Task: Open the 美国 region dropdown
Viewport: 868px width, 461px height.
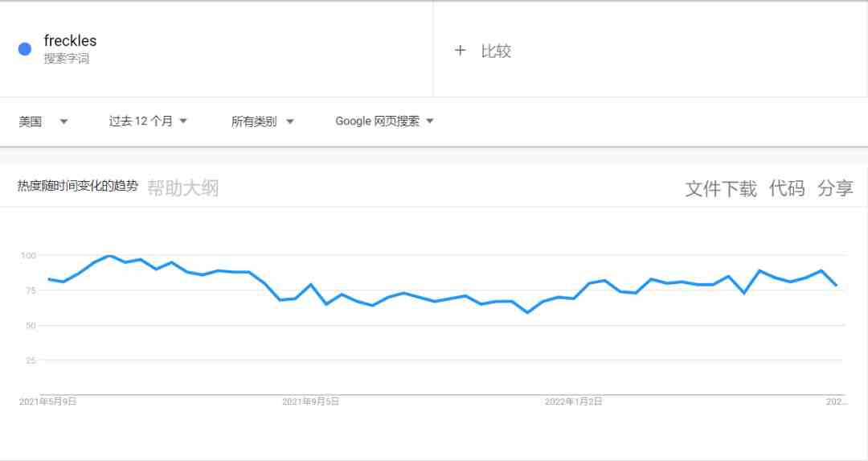Action: pyautogui.click(x=43, y=121)
